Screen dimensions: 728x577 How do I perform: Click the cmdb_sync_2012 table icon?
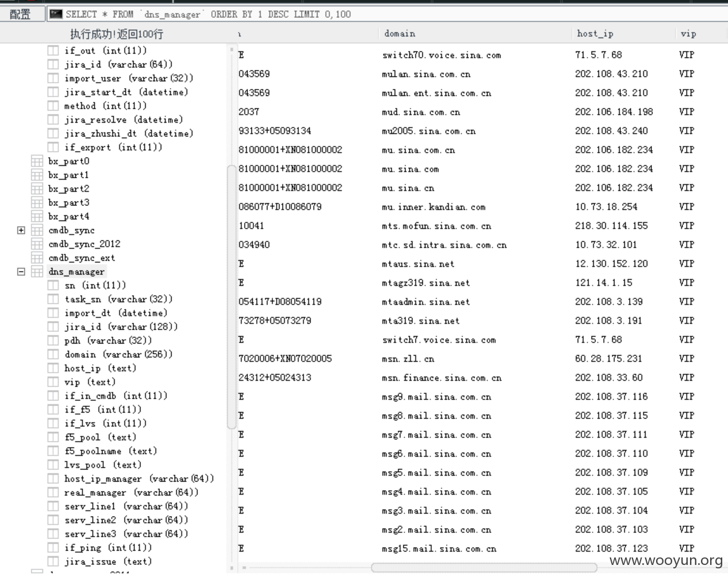[x=37, y=244]
